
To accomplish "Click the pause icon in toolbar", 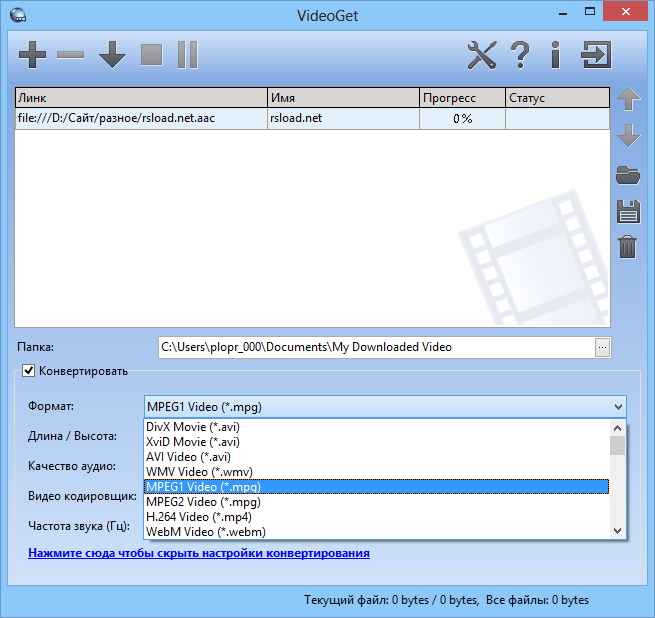I will point(187,54).
